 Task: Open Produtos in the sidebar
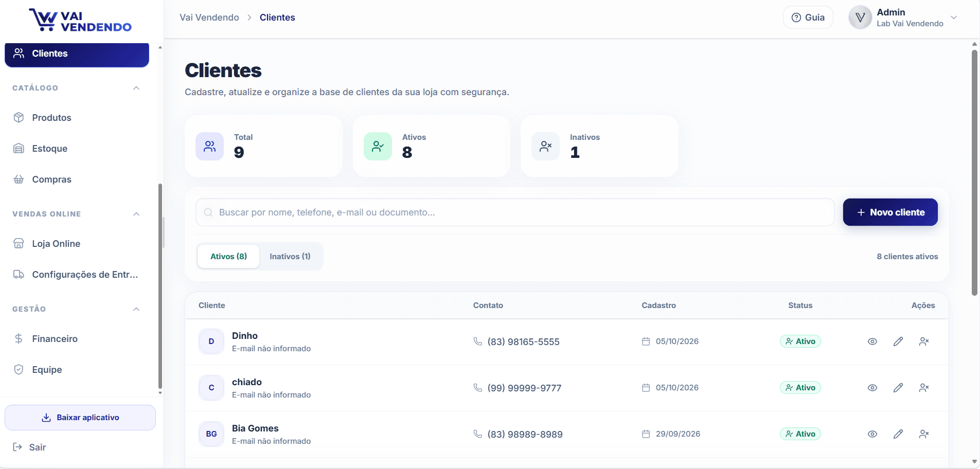(77, 118)
